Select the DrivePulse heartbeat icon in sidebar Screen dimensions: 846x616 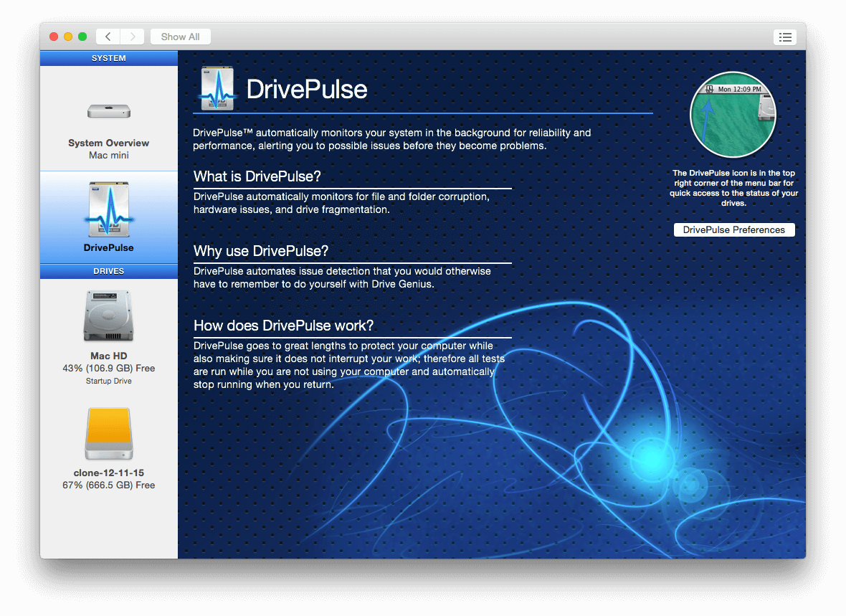coord(109,209)
